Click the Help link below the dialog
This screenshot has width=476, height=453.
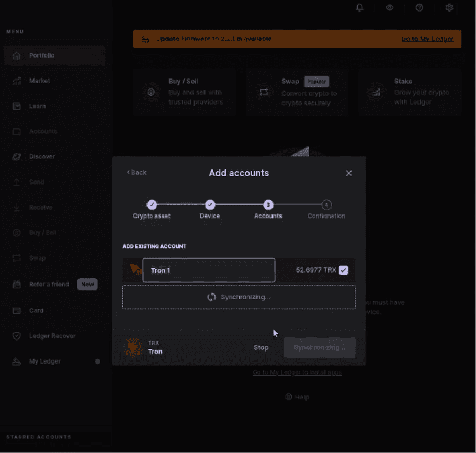(297, 397)
